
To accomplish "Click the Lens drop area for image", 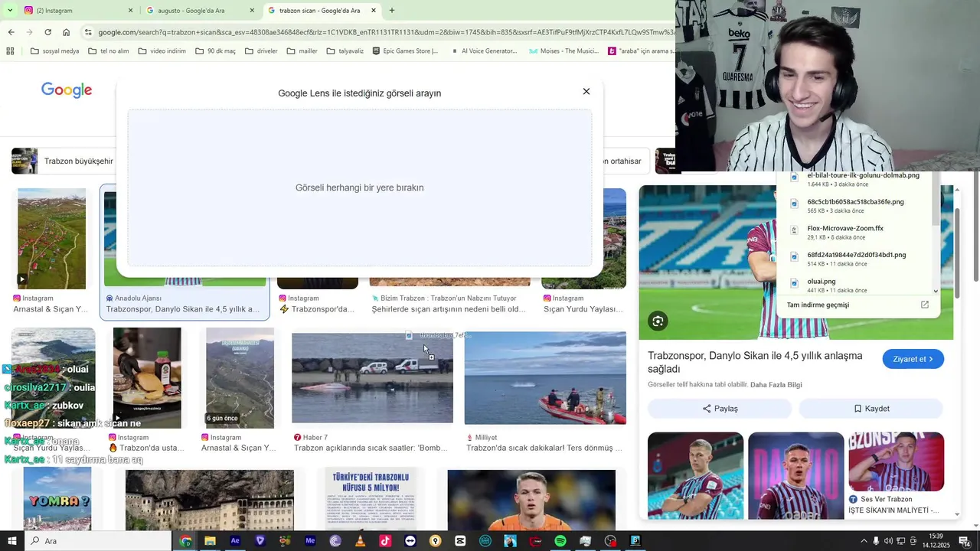I will pyautogui.click(x=360, y=187).
